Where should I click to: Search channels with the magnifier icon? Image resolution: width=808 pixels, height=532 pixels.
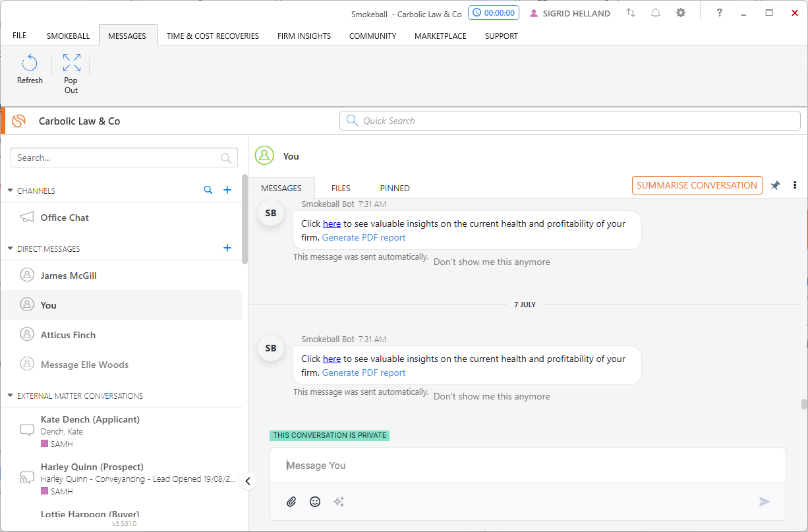pos(208,190)
